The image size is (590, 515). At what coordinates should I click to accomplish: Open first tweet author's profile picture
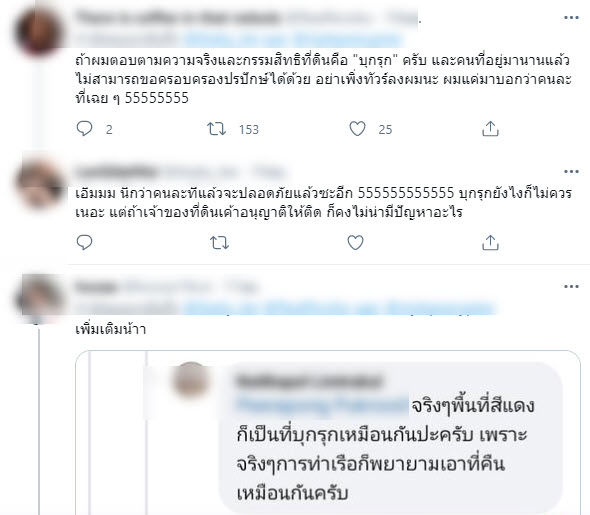point(39,32)
